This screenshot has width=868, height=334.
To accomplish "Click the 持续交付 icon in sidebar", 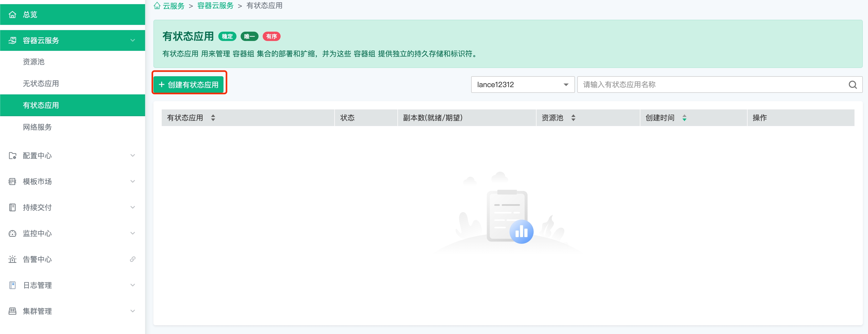I will [12, 207].
